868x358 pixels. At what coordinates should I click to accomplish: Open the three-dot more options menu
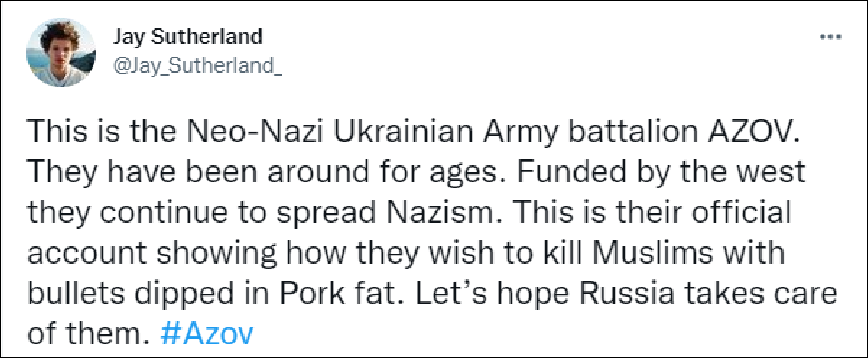[x=830, y=37]
